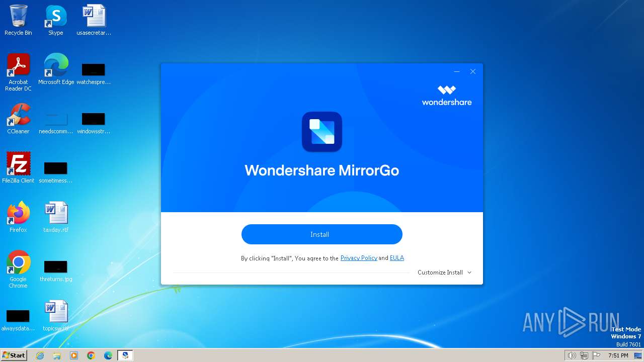Select the windowsstr desktop file

[x=94, y=123]
